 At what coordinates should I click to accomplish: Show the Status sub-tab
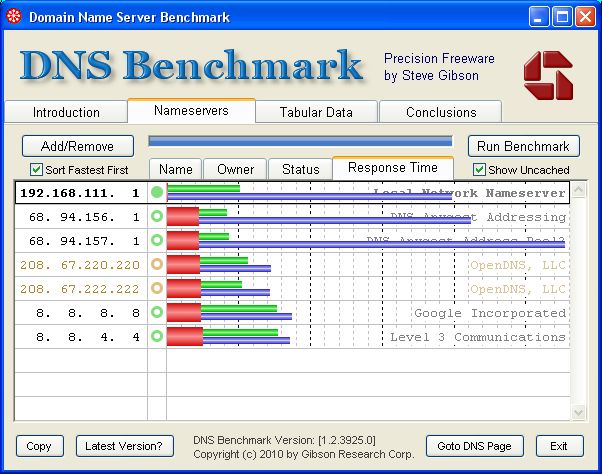[300, 170]
